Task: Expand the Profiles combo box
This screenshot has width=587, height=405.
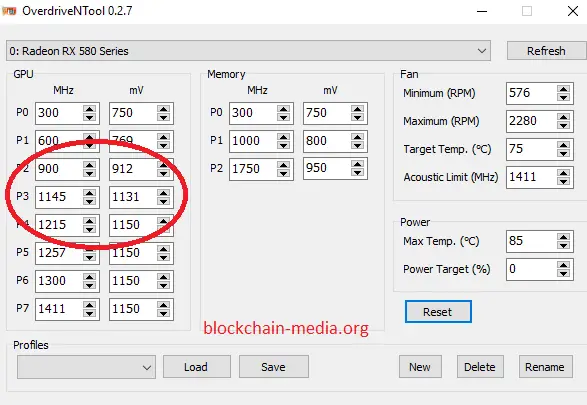Action: (x=86, y=367)
